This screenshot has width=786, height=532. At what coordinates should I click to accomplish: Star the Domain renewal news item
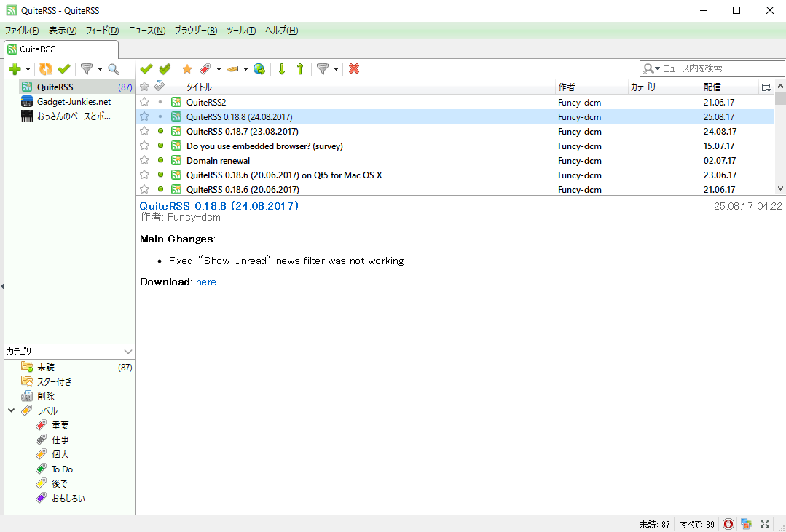click(144, 160)
